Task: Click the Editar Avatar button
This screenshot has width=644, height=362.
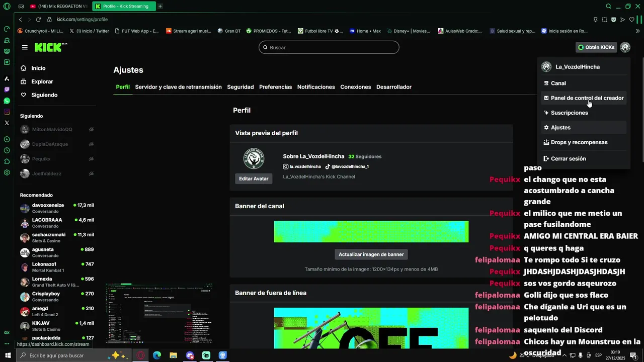Action: [254, 178]
